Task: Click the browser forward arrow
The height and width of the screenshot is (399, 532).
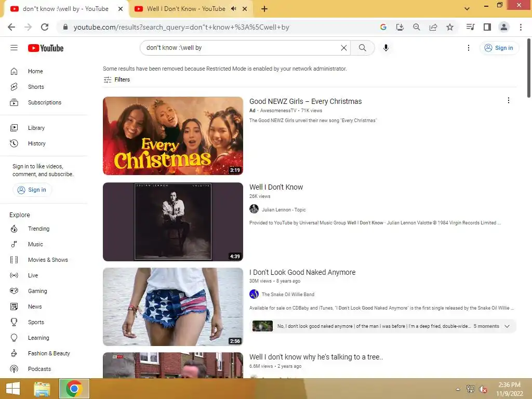Action: [x=28, y=27]
